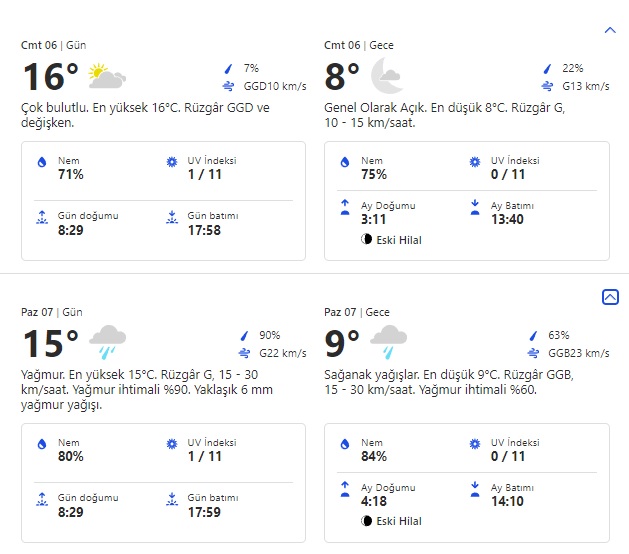
Task: Click the wind icon next to GGD10 km/s
Action: (228, 86)
